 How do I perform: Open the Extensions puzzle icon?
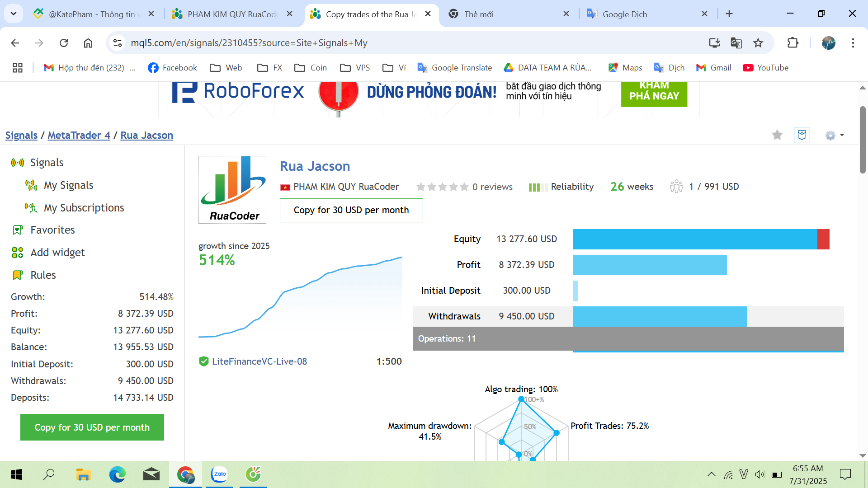(793, 43)
